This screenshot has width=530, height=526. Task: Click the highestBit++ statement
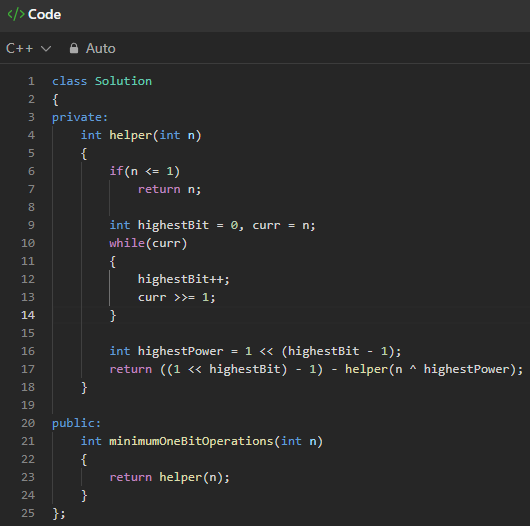[x=184, y=279]
